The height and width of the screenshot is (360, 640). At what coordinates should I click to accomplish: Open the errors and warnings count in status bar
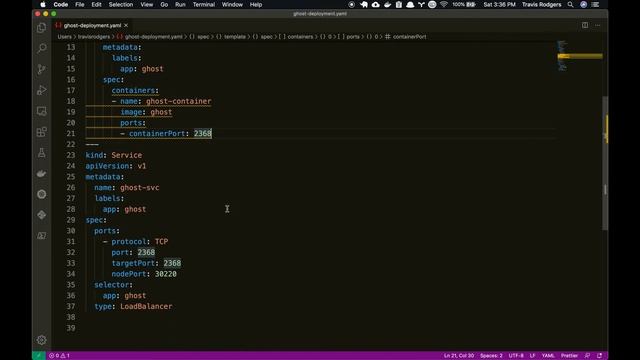pyautogui.click(x=60, y=356)
